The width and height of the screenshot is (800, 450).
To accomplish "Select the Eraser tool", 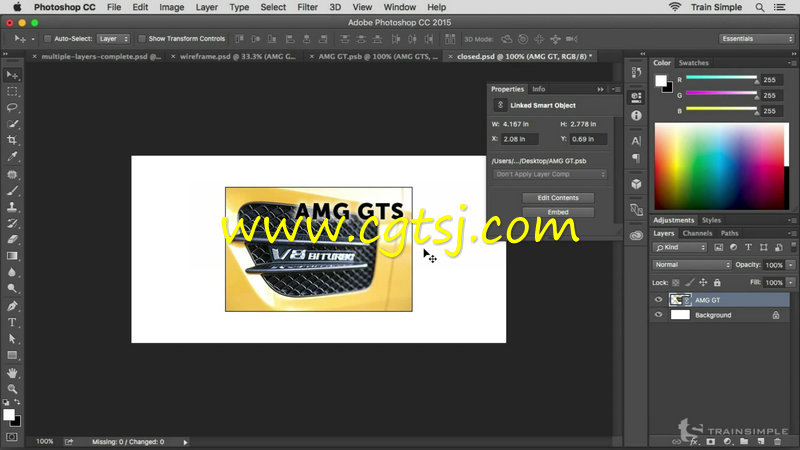I will tap(12, 239).
